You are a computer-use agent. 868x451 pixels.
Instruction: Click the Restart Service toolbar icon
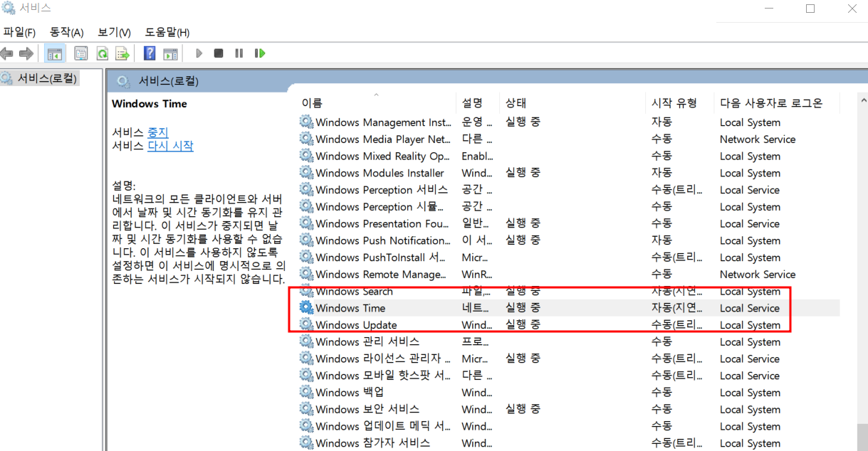tap(260, 53)
